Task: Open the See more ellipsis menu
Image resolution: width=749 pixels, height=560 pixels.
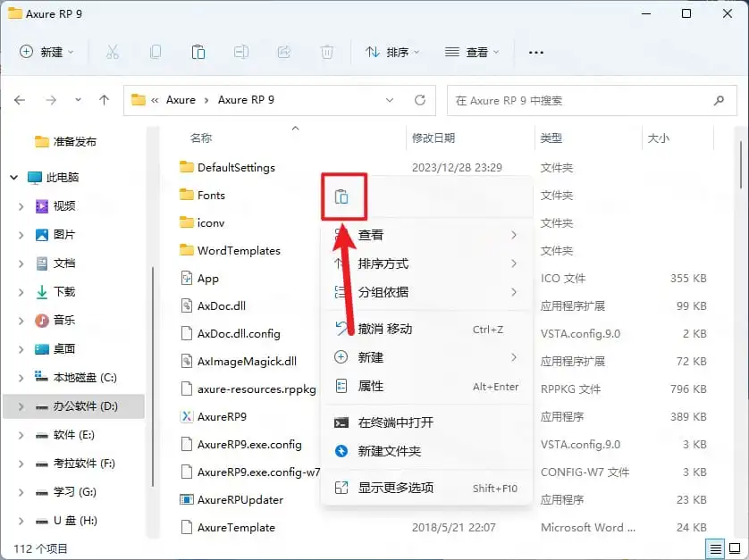Action: tap(536, 53)
